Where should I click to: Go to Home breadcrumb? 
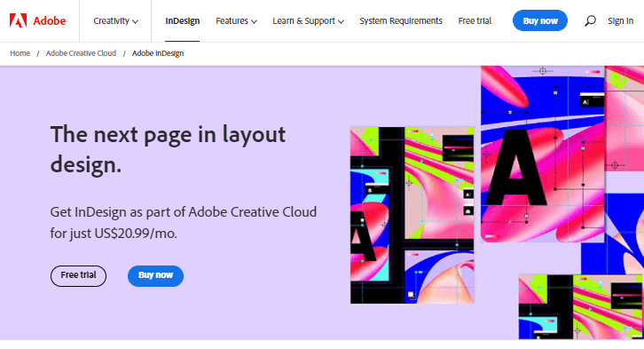20,53
